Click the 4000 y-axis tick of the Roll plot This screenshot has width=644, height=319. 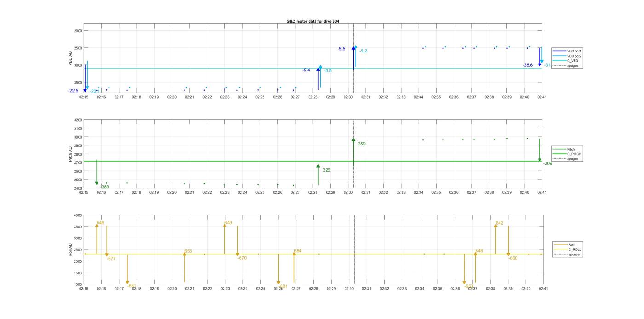click(x=78, y=215)
